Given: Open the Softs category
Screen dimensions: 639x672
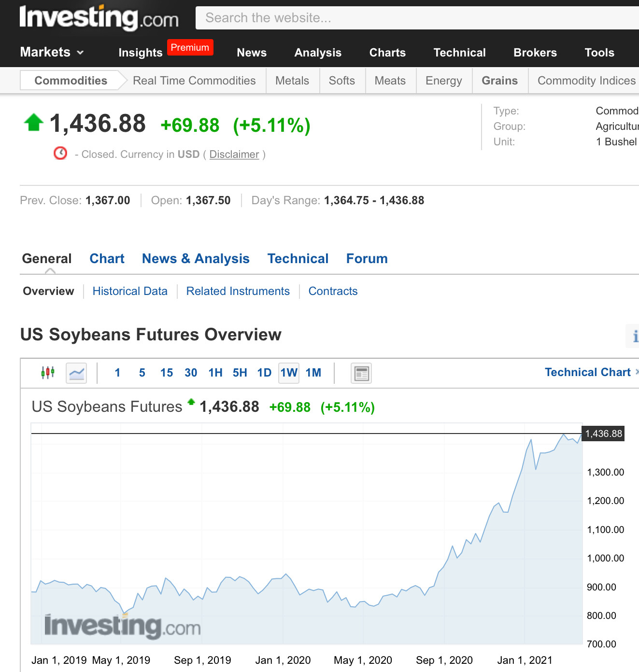Looking at the screenshot, I should click(x=342, y=81).
